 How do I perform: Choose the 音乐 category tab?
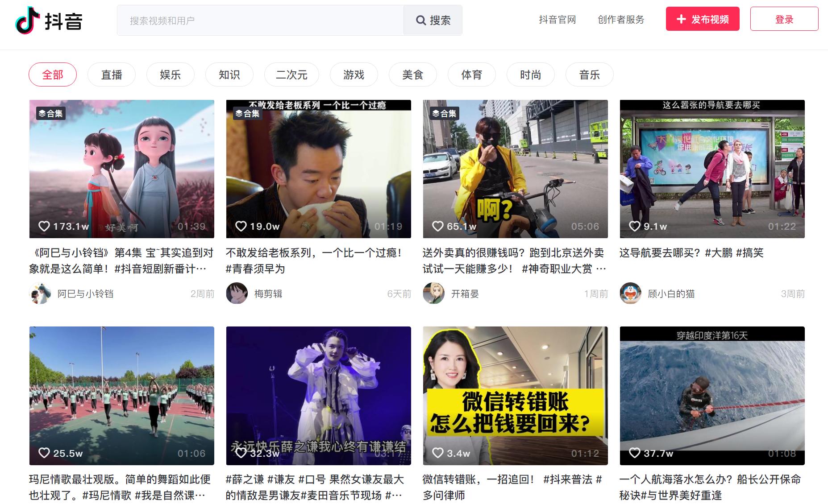tap(589, 74)
